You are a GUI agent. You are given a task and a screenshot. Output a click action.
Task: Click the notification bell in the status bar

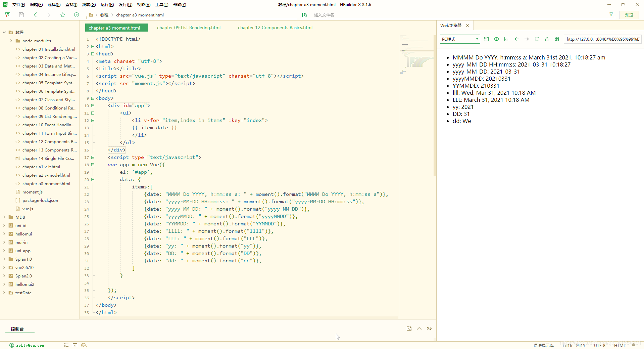(x=634, y=345)
